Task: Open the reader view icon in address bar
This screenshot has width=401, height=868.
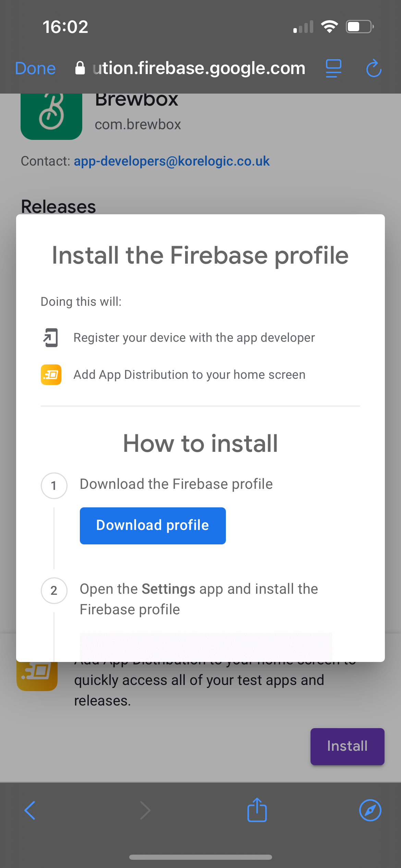Action: tap(333, 68)
